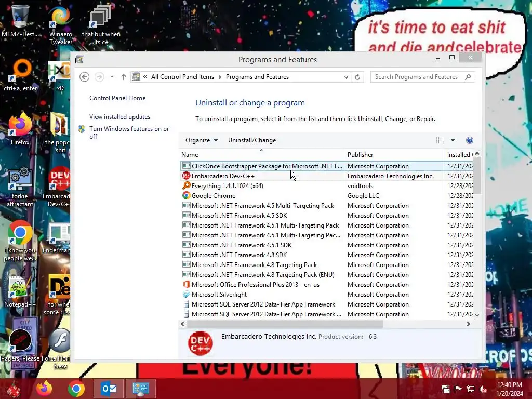Open Papers, Please desktop shortcut
532x399 pixels.
pyautogui.click(x=20, y=345)
